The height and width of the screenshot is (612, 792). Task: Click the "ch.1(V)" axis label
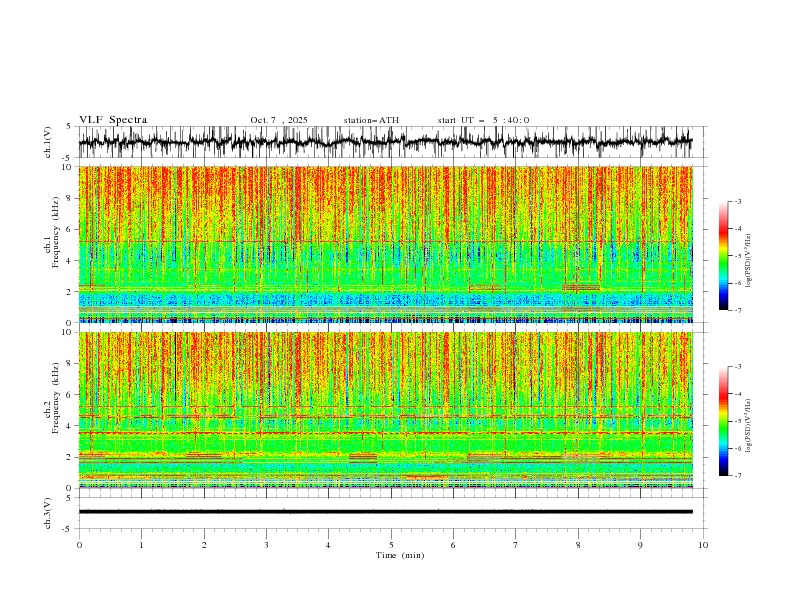click(x=48, y=142)
